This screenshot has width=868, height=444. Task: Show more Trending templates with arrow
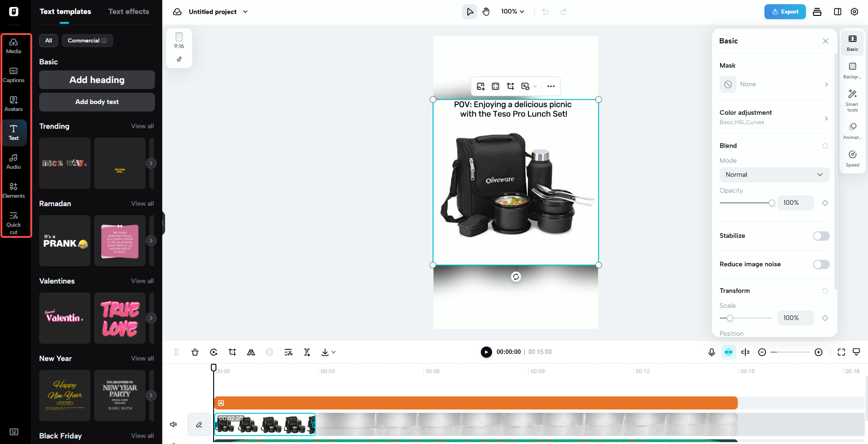[151, 163]
